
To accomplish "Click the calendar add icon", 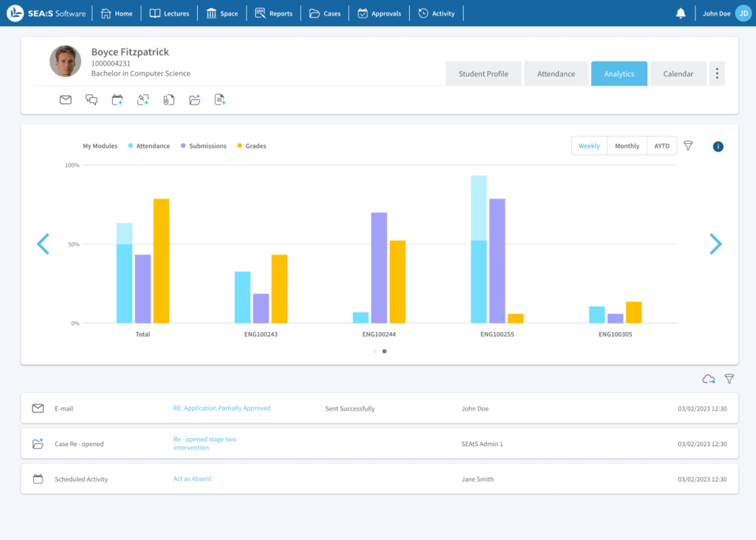I will coord(117,99).
